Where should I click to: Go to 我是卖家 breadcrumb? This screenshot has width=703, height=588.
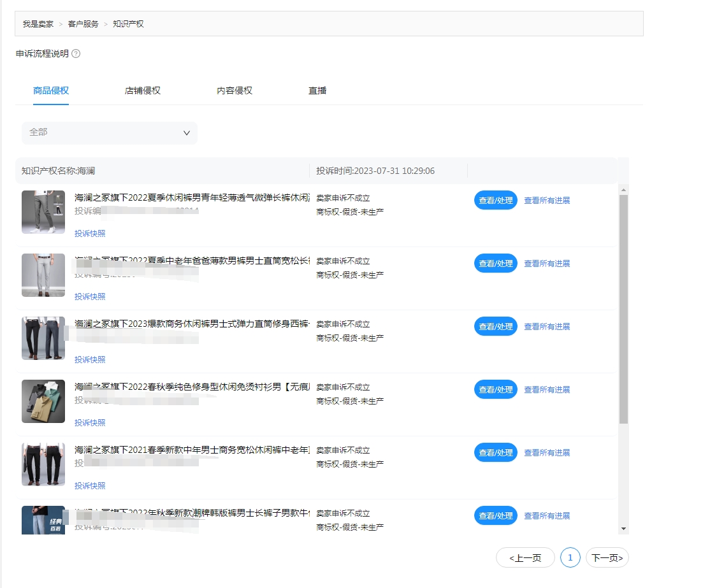38,24
